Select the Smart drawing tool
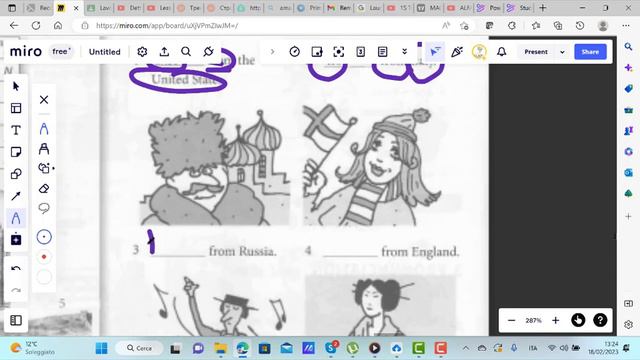This screenshot has width=640, height=360. pos(45,168)
